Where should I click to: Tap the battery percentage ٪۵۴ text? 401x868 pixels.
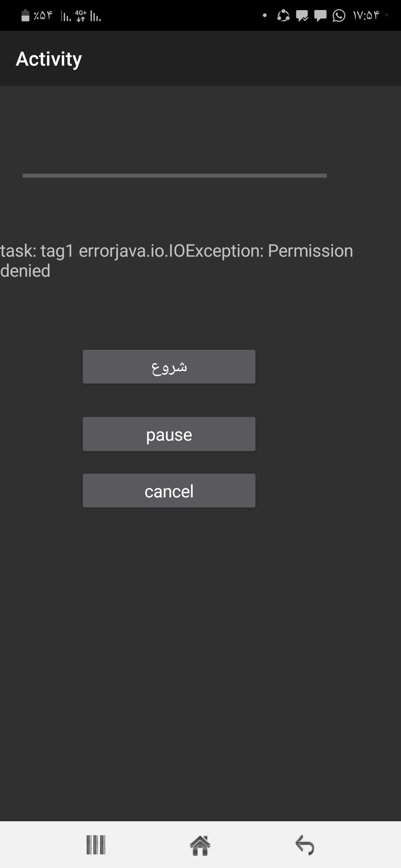[x=43, y=16]
